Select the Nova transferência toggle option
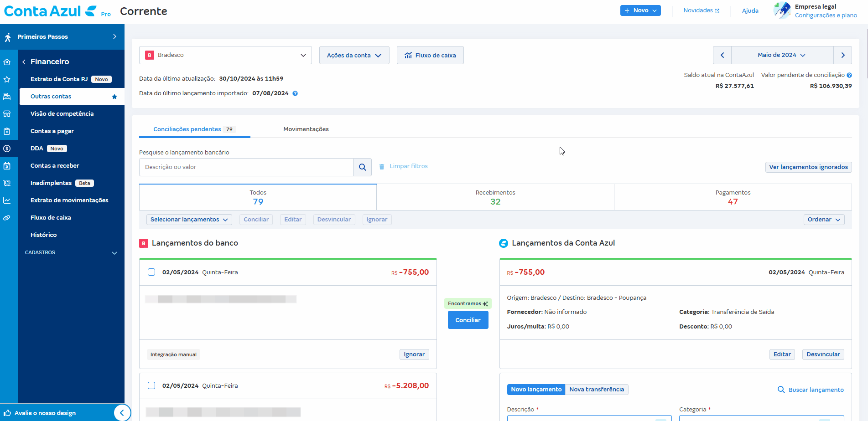The image size is (868, 421). point(596,390)
